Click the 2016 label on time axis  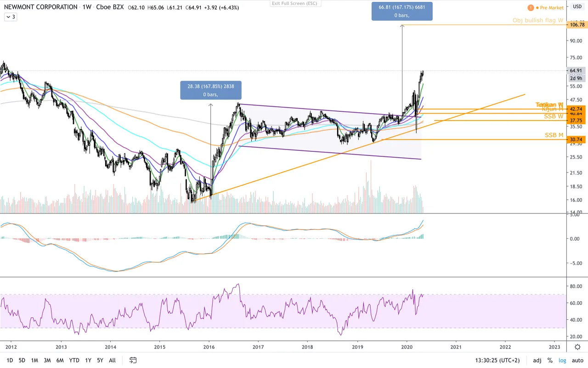(x=209, y=347)
